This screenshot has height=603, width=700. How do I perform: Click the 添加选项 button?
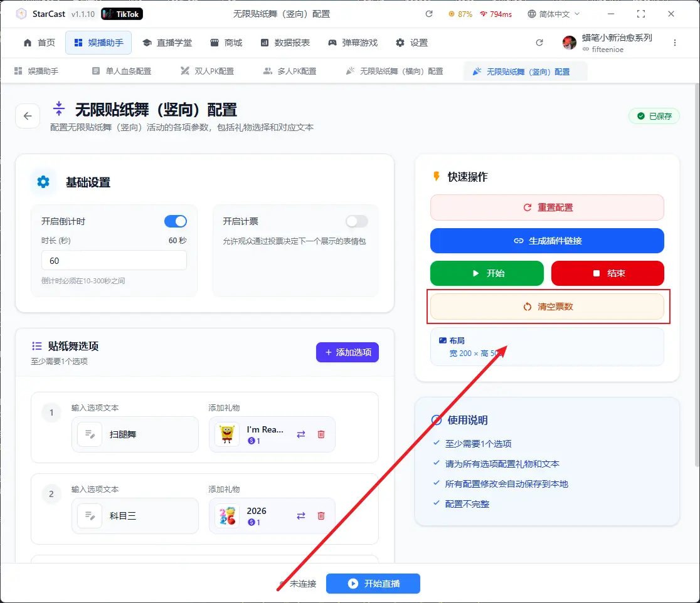point(347,352)
